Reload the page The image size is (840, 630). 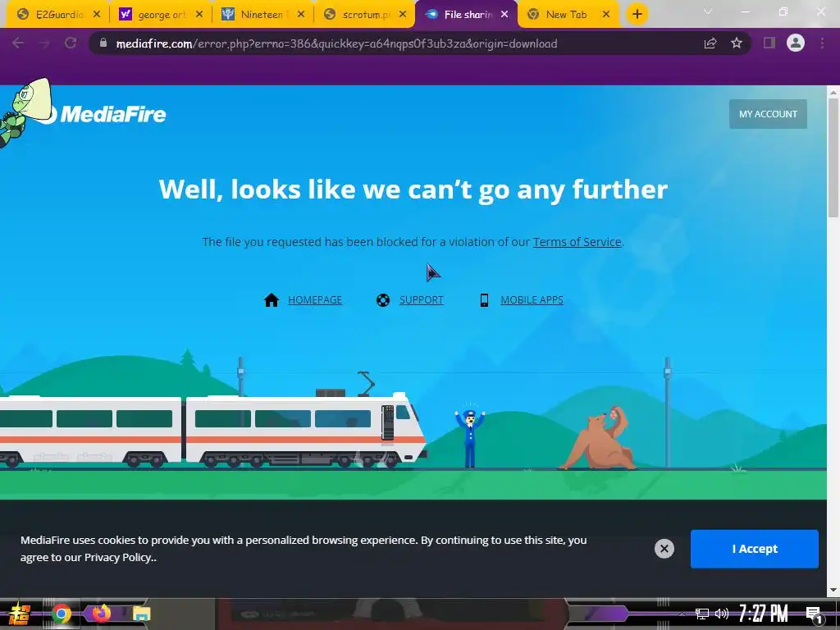(71, 43)
